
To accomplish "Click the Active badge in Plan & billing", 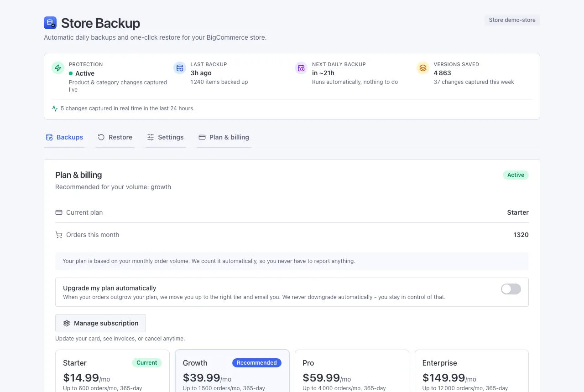I will [516, 175].
